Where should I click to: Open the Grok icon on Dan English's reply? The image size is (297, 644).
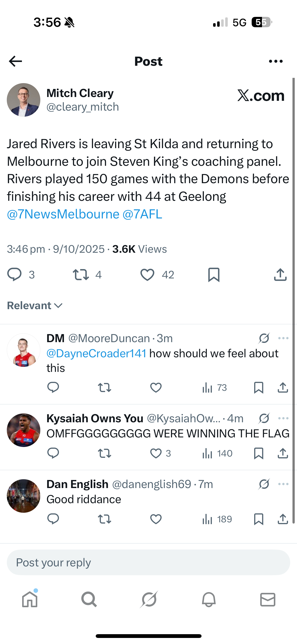(264, 484)
